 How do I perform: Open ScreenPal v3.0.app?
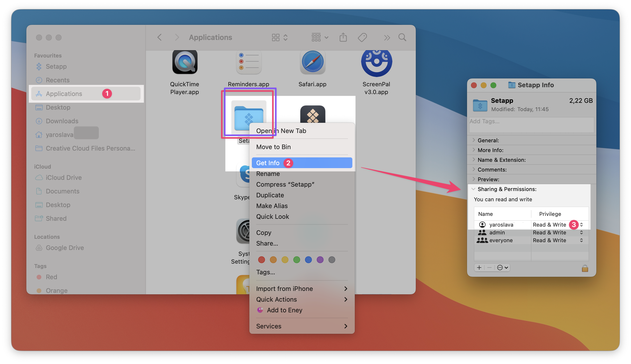point(376,63)
